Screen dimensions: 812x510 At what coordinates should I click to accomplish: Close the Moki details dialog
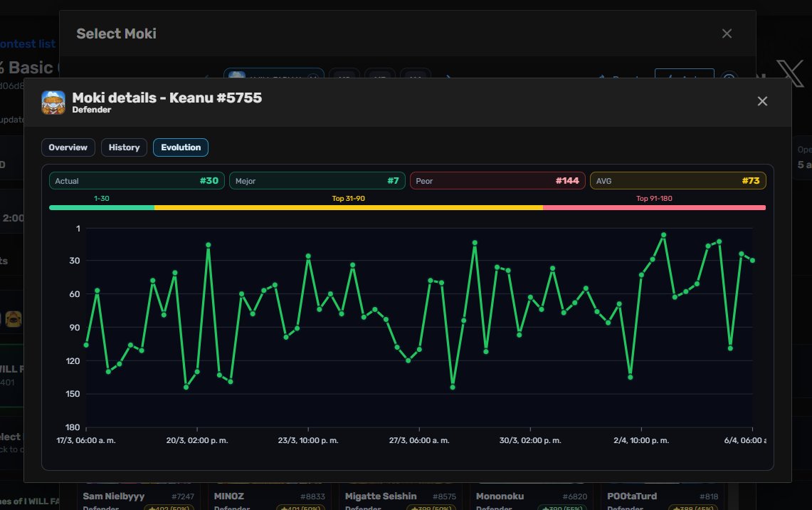762,101
